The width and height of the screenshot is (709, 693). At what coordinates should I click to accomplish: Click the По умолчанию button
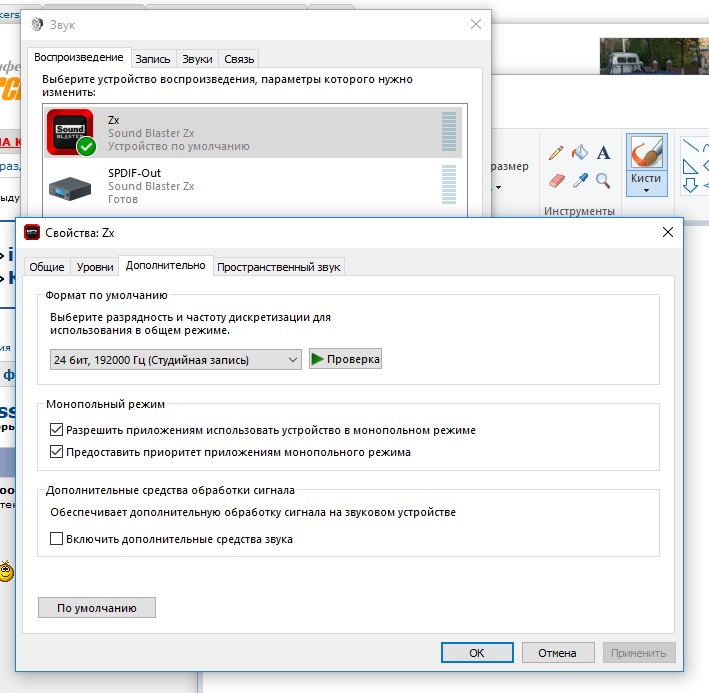pos(97,608)
